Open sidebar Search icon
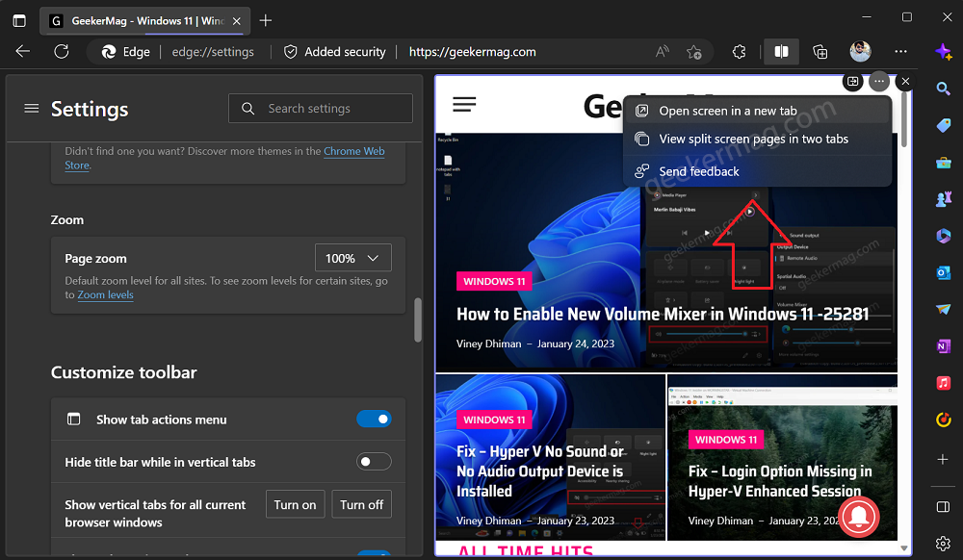This screenshot has height=560, width=963. pos(944,89)
